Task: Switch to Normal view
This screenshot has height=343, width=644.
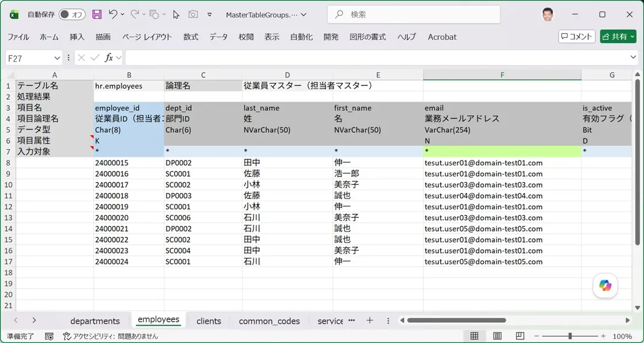Action: (x=475, y=336)
